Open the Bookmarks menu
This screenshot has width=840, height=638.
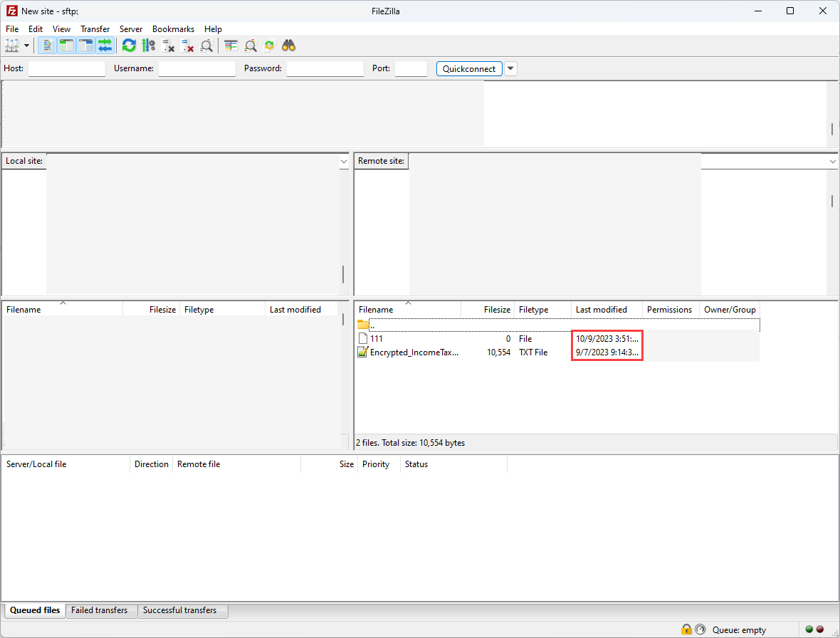coord(173,29)
